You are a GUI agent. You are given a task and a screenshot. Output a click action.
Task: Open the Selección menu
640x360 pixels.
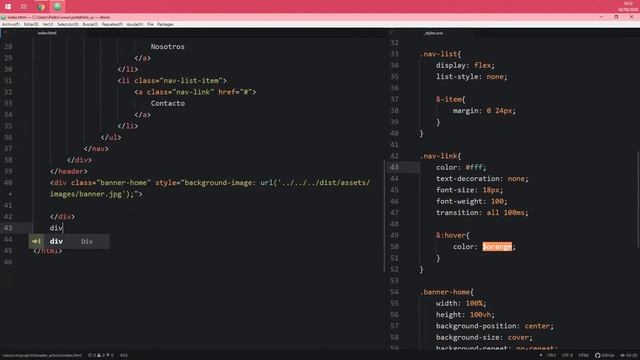point(68,24)
